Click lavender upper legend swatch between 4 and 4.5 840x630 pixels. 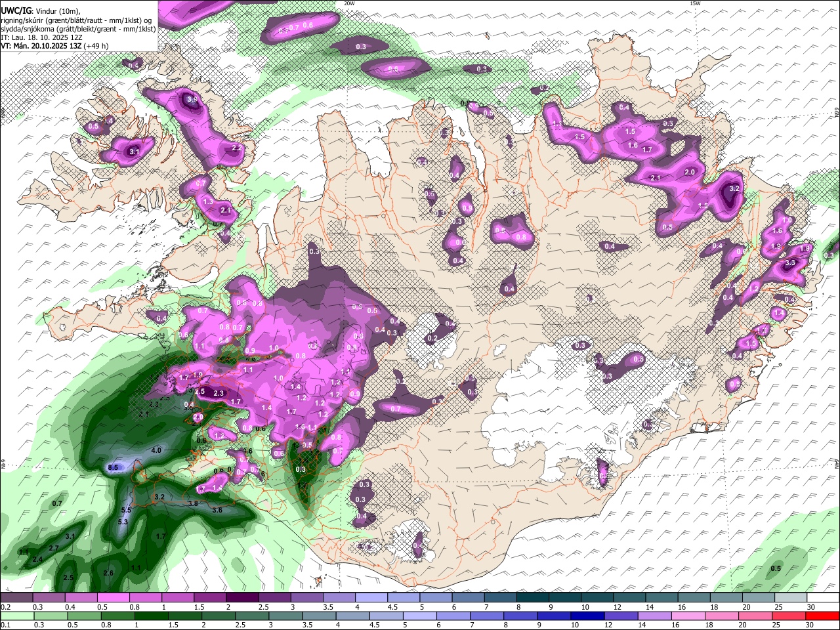(x=370, y=598)
